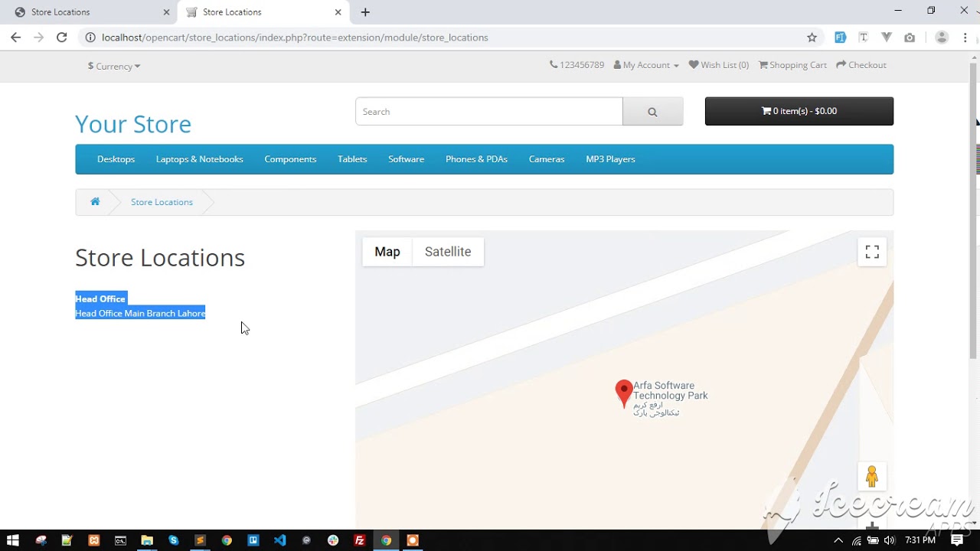This screenshot has height=551, width=980.
Task: Show hidden system tray icons
Action: 838,540
